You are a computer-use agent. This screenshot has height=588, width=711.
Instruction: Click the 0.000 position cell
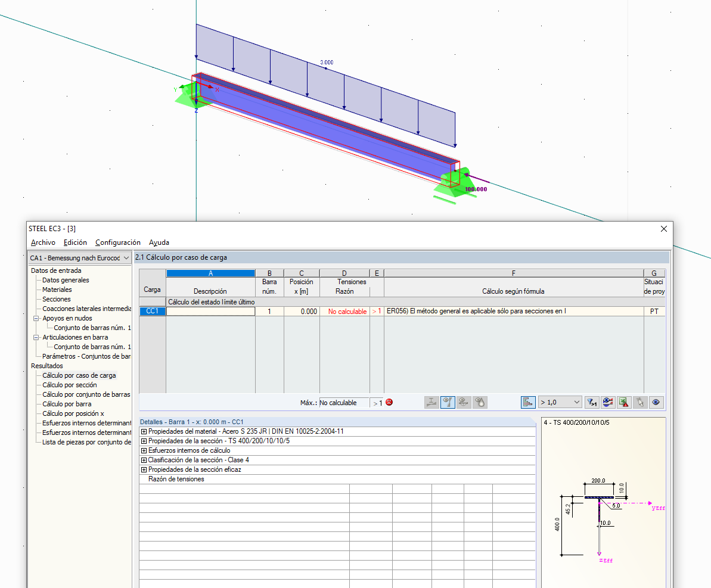tap(302, 312)
